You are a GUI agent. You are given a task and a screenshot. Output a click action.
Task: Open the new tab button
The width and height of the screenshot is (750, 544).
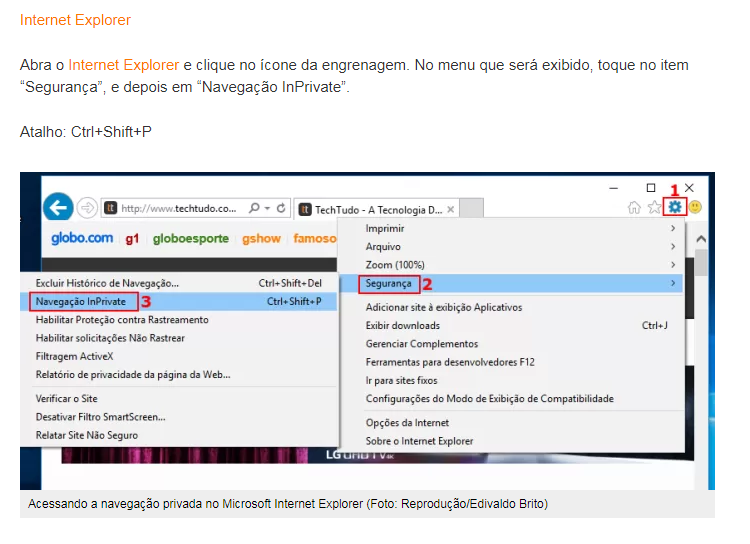pyautogui.click(x=471, y=209)
